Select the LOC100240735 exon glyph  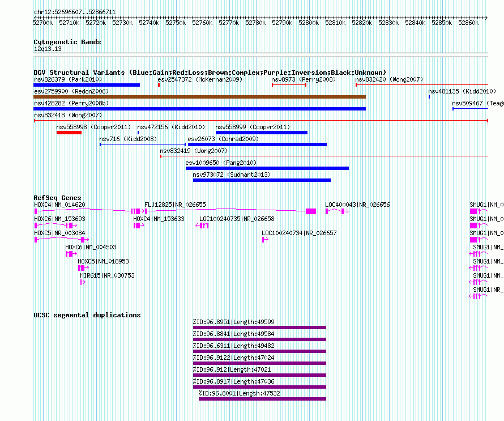pos(203,226)
